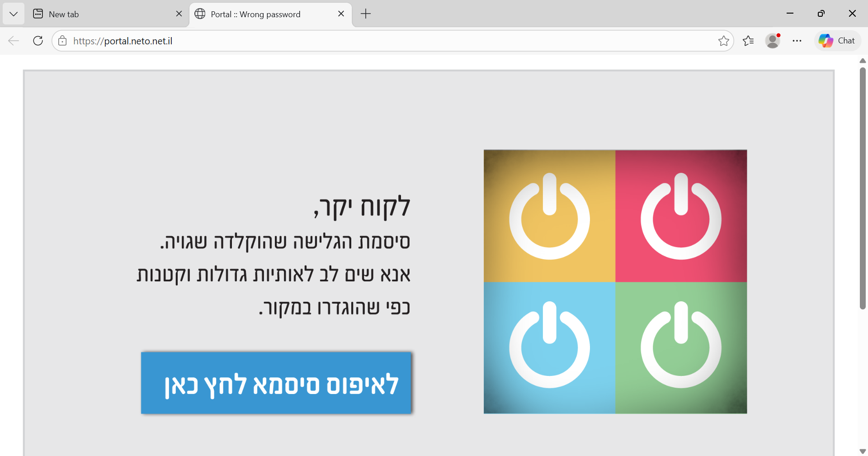Click the blue power icon tile
868x456 pixels.
(549, 347)
